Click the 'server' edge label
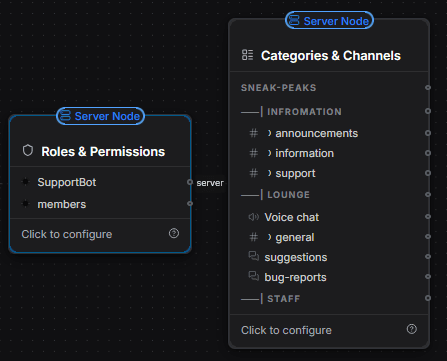This screenshot has width=447, height=361. tap(210, 183)
